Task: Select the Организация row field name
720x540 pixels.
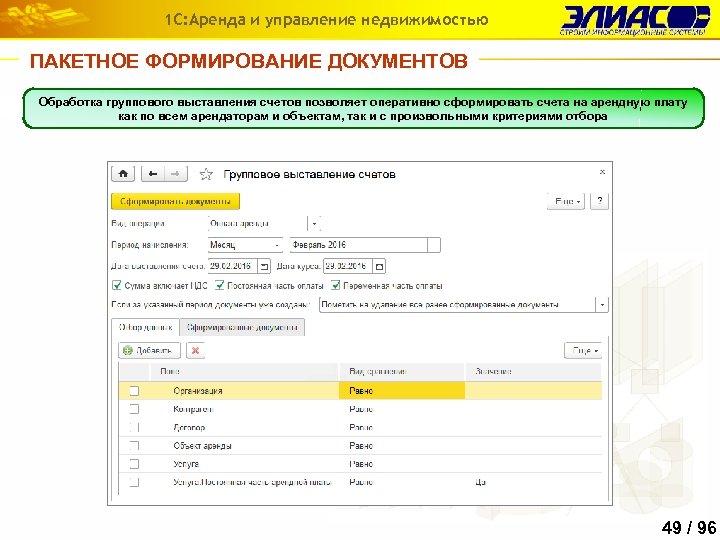Action: pyautogui.click(x=198, y=391)
